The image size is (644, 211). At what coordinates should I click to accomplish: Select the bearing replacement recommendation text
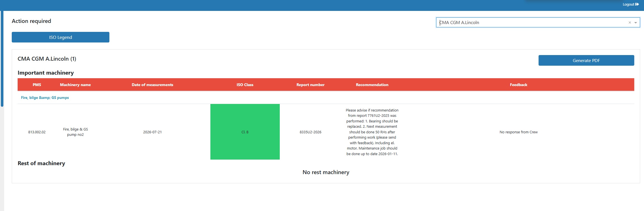(372, 132)
